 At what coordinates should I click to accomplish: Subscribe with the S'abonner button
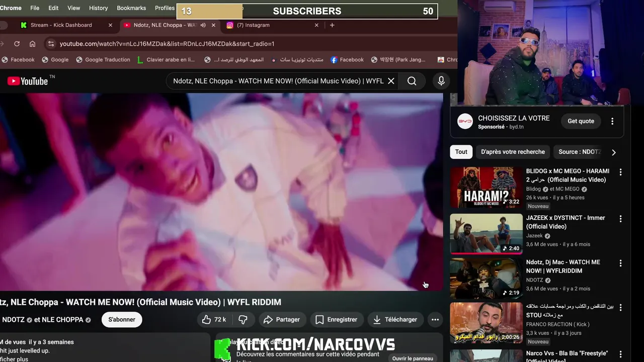click(x=122, y=319)
